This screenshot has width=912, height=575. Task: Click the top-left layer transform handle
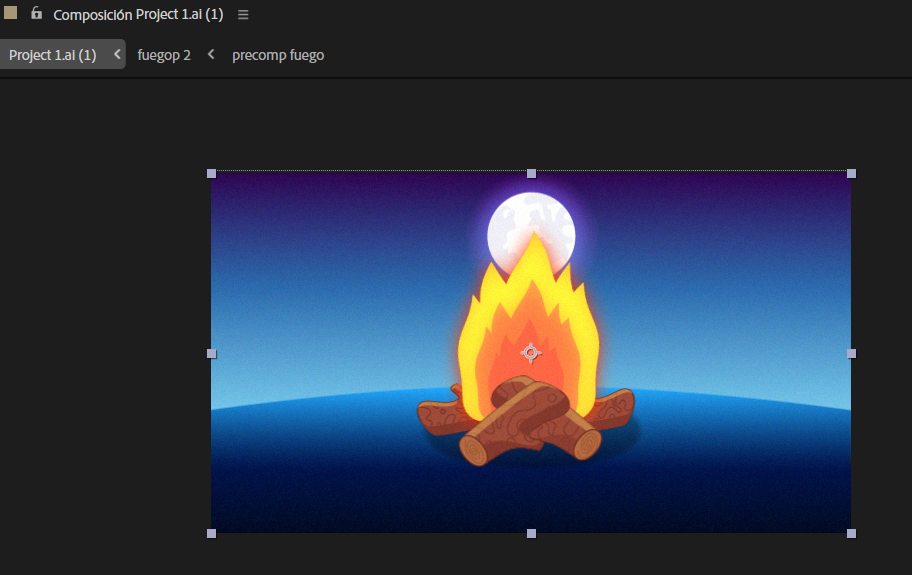[x=212, y=173]
